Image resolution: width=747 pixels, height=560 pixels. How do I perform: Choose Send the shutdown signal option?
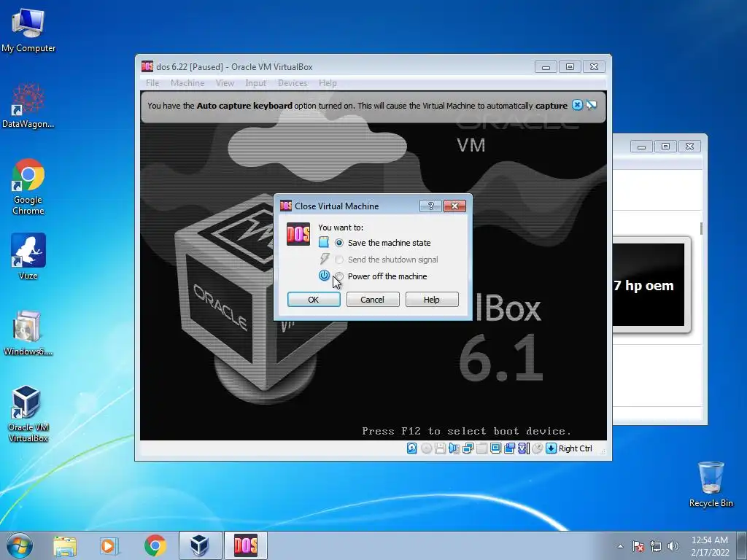point(338,260)
